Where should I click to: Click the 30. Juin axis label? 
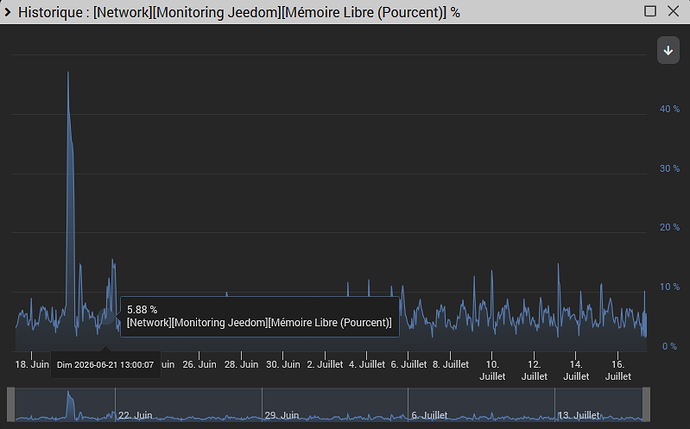click(283, 364)
